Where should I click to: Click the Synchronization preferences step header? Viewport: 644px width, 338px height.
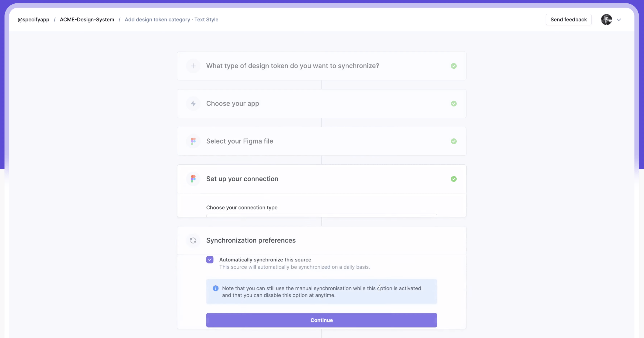click(x=322, y=241)
